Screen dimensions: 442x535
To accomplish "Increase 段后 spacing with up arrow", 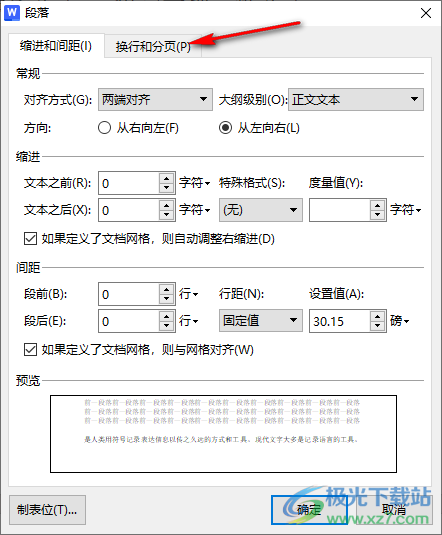I will point(167,317).
